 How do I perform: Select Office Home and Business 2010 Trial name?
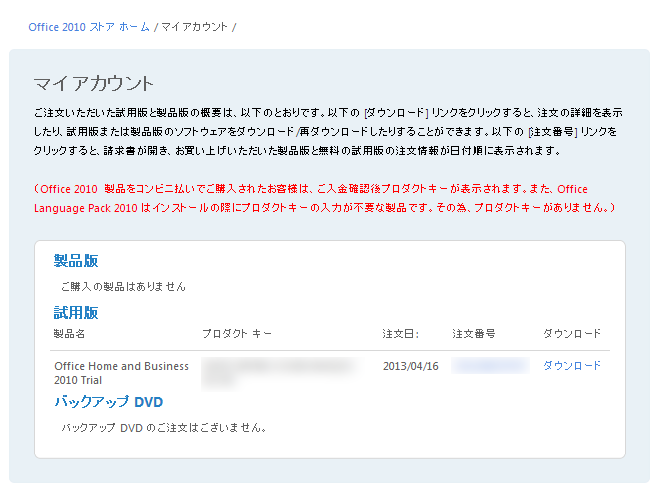121,373
